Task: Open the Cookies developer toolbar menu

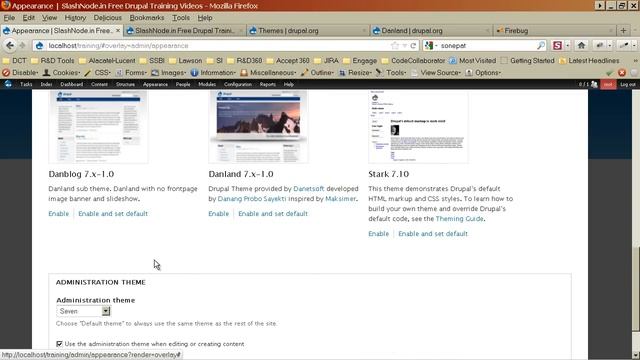Action: coord(61,73)
